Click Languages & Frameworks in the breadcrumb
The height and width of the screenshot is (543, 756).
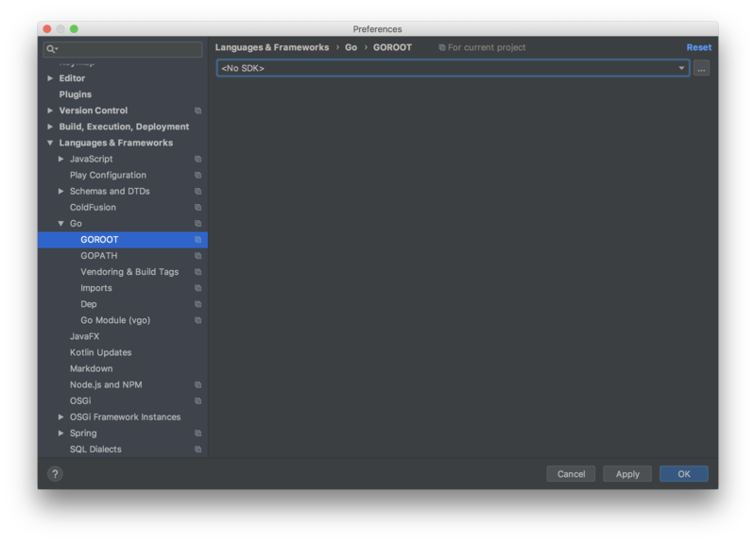272,48
